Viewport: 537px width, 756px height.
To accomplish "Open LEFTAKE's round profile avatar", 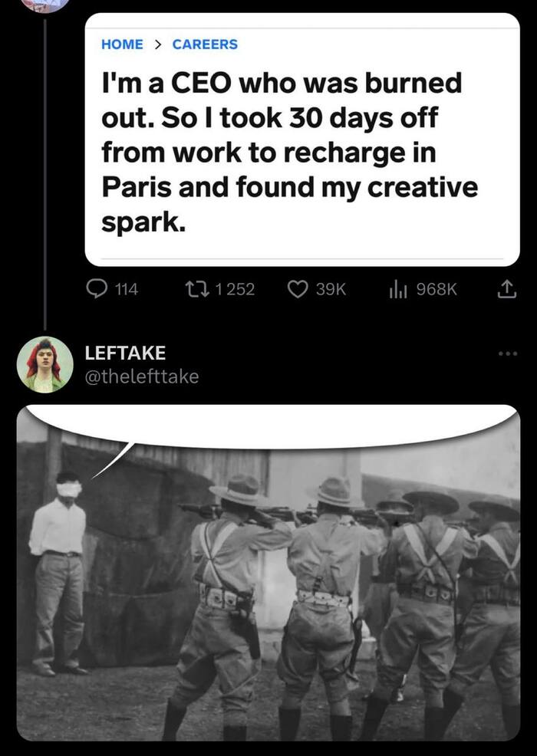I will click(x=45, y=364).
